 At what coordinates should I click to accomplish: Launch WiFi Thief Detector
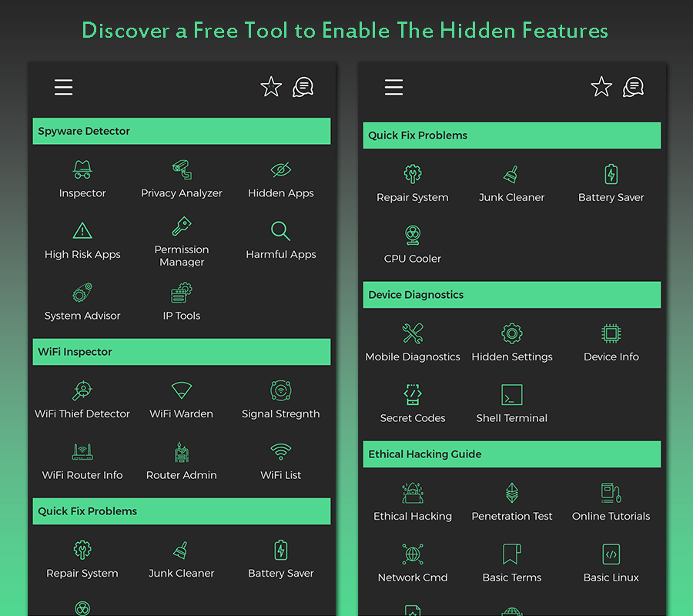[82, 400]
